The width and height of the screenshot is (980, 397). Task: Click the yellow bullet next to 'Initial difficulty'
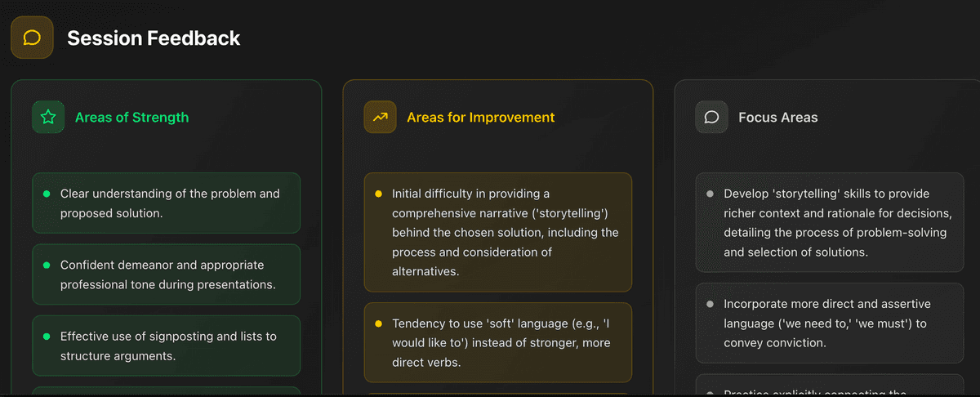click(378, 194)
